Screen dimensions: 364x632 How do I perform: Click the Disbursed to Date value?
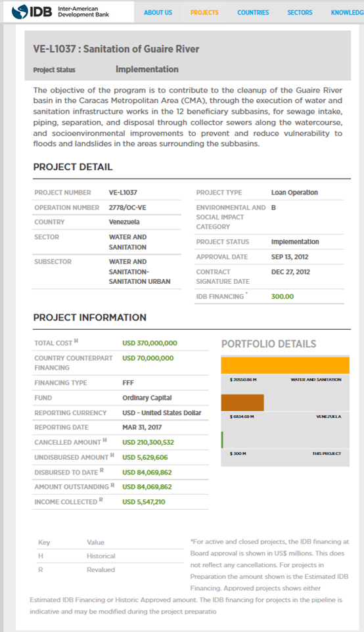tap(147, 472)
